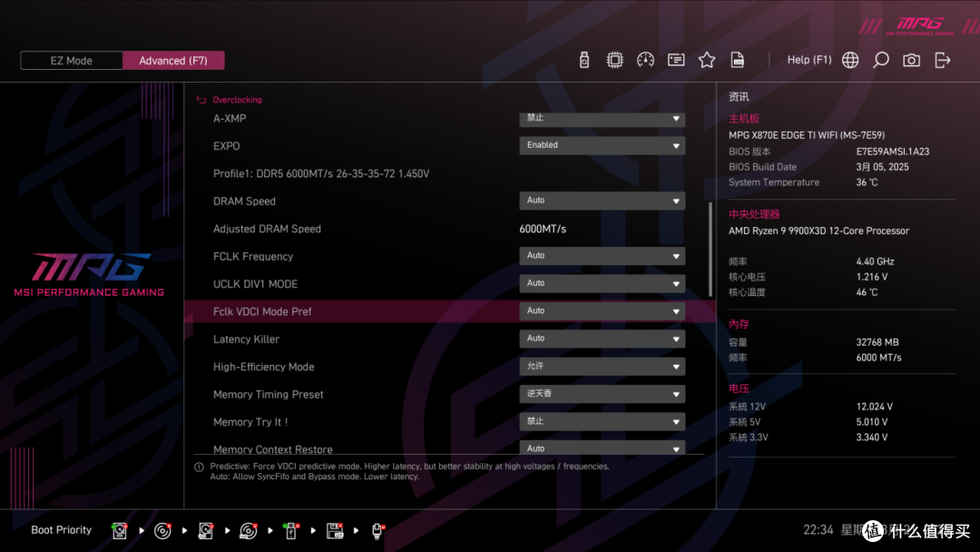
Task: Select the USB floppy boot device icon
Action: pos(334,531)
